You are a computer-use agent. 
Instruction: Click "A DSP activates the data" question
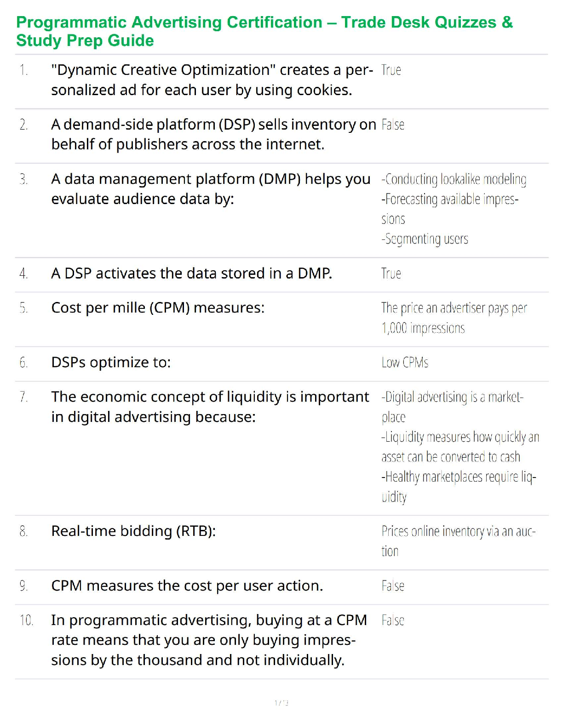[x=191, y=273]
